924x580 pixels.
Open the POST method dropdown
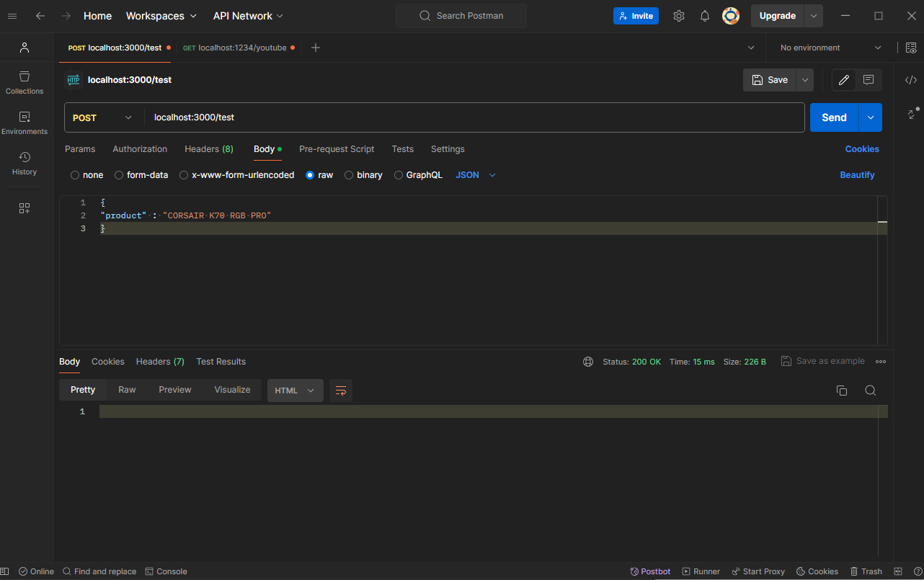point(104,117)
